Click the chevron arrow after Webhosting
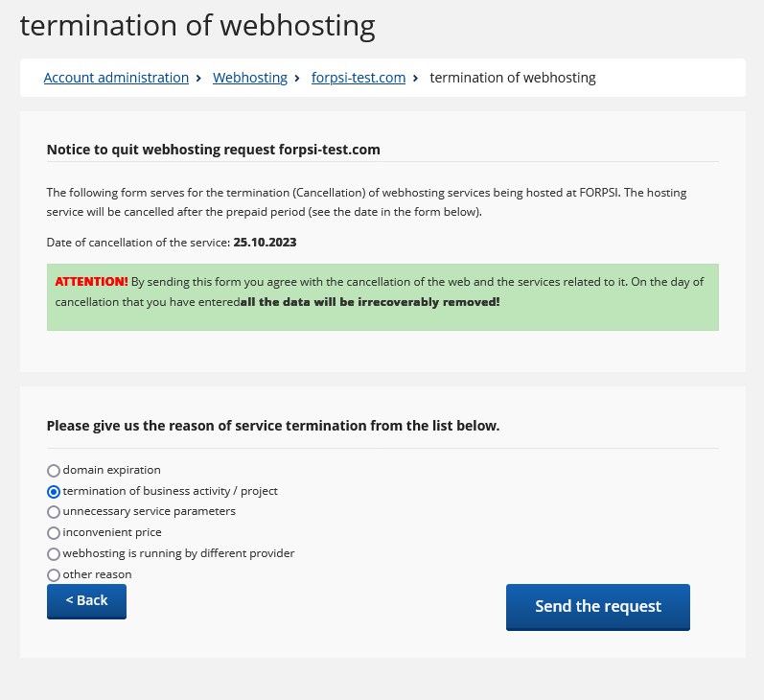Viewport: 764px width, 700px height. pos(297,78)
